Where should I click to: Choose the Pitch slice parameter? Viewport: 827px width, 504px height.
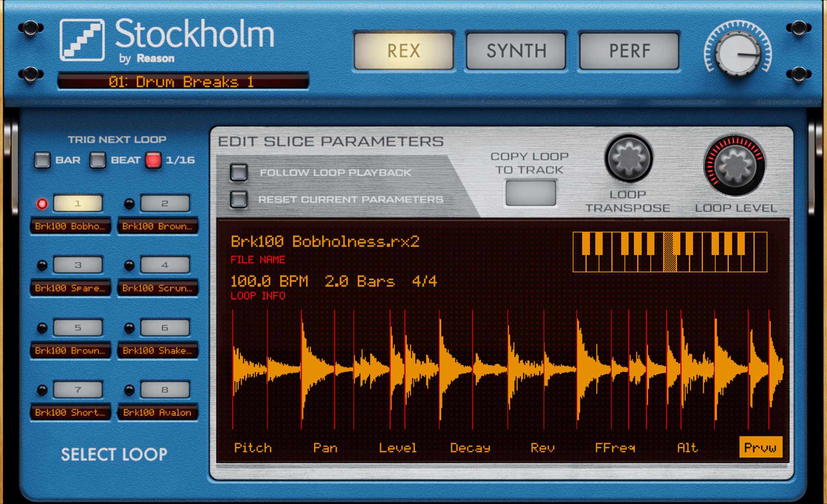pos(253,448)
